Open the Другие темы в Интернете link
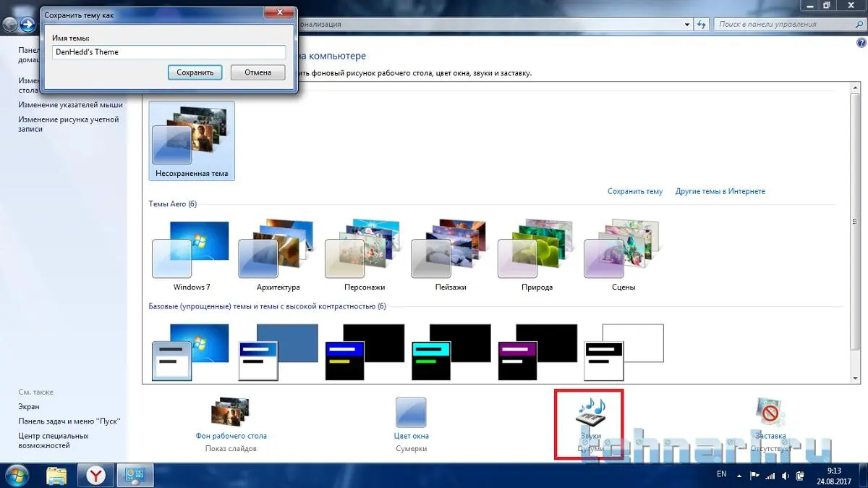This screenshot has height=488, width=868. pyautogui.click(x=720, y=192)
